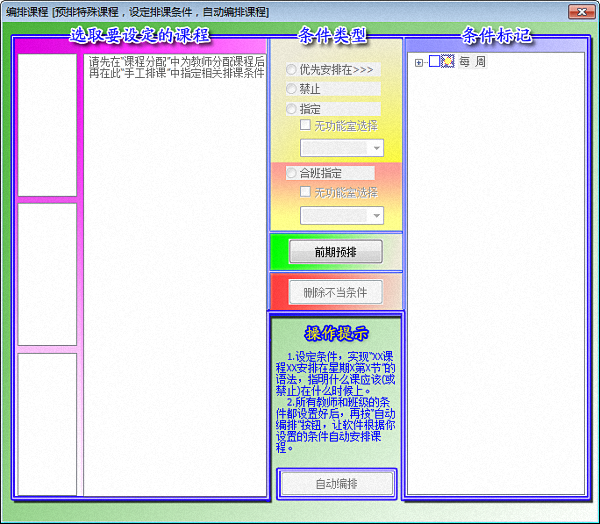The width and height of the screenshot is (600, 524).
Task: Select the 优先安排在>>> radio option
Action: click(x=291, y=70)
